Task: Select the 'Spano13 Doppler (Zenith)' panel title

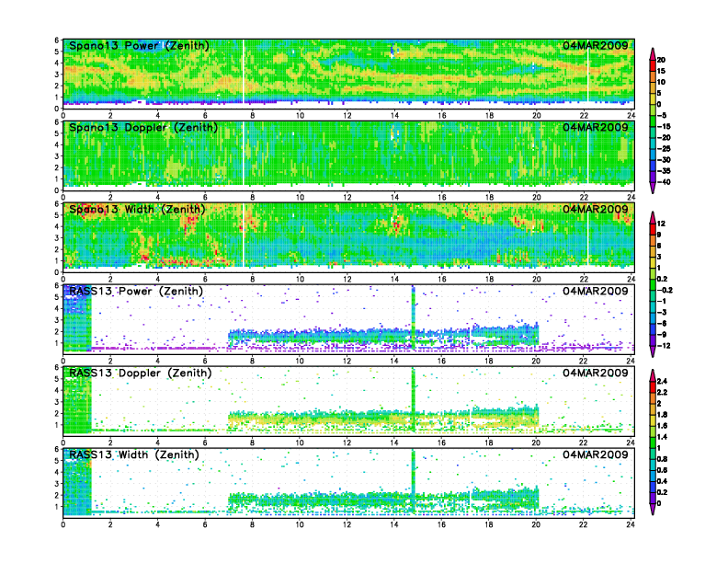Action: click(143, 128)
